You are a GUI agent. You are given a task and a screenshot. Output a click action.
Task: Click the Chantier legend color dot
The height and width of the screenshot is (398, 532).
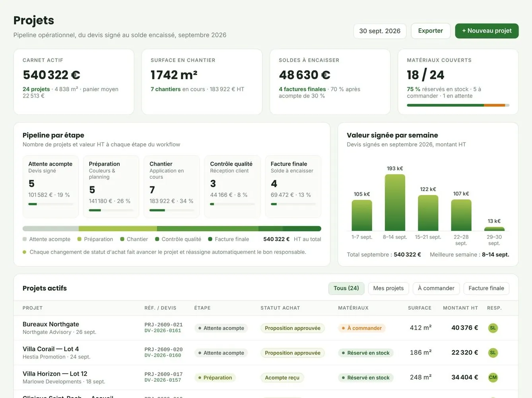pos(122,239)
